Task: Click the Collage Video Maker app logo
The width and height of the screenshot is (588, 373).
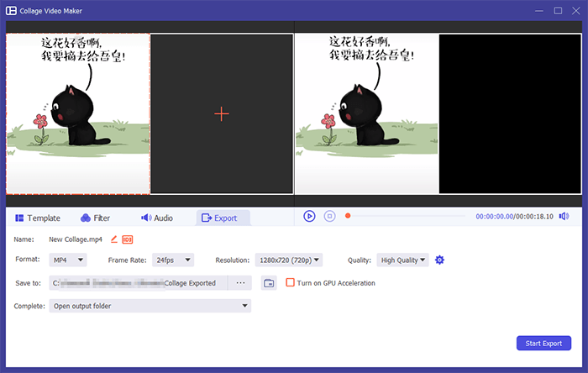Action: pos(11,10)
